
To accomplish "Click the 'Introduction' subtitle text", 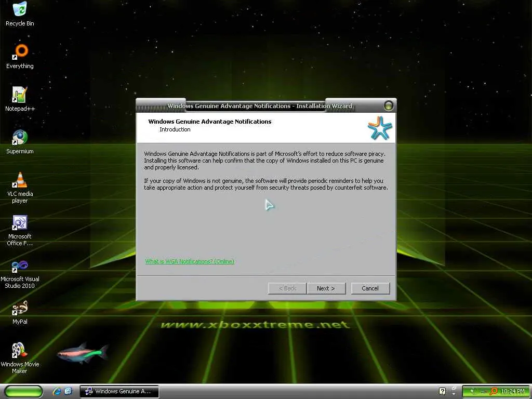I will coord(175,129).
